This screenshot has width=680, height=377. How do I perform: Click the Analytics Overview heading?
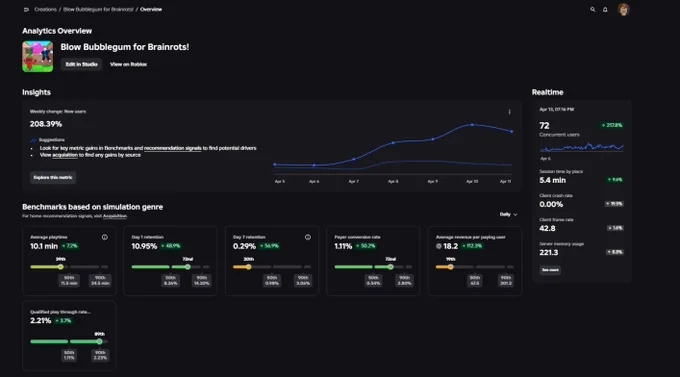(57, 31)
